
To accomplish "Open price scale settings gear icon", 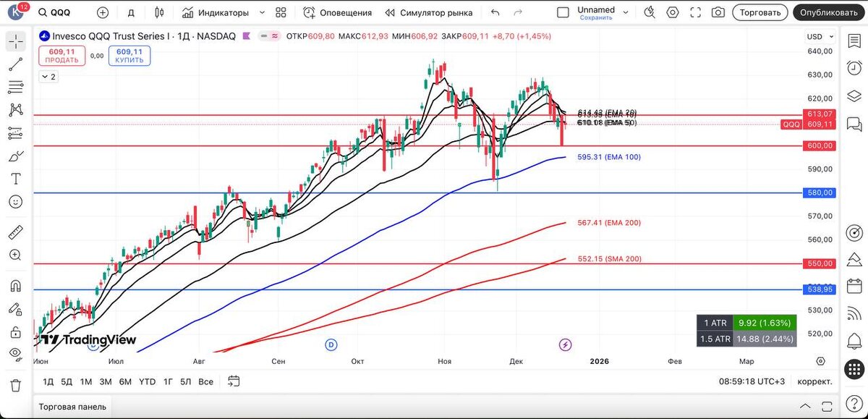I will click(820, 360).
